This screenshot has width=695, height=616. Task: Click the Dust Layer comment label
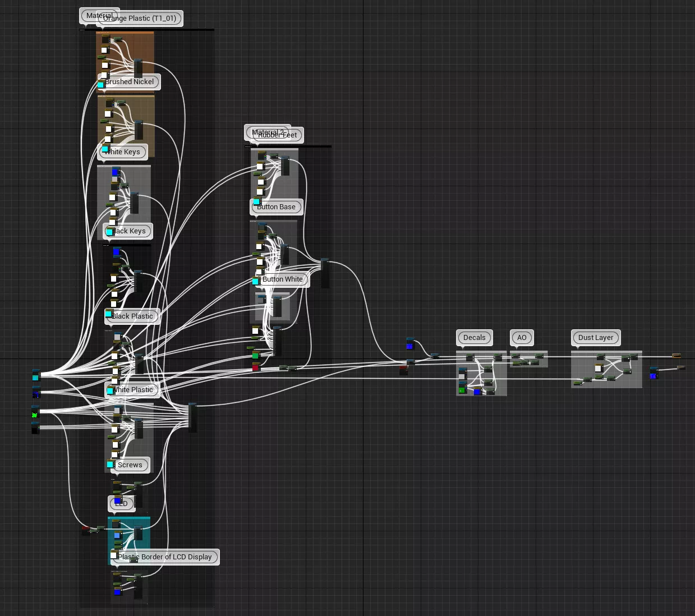click(x=596, y=338)
